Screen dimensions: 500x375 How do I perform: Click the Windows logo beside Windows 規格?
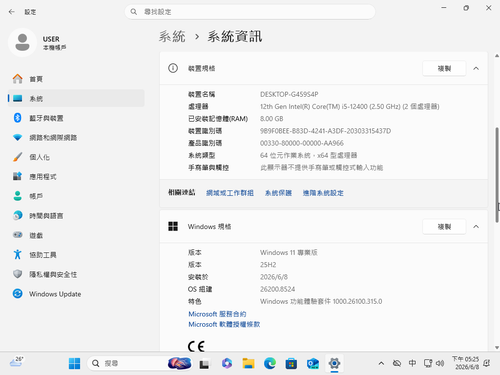click(x=173, y=226)
